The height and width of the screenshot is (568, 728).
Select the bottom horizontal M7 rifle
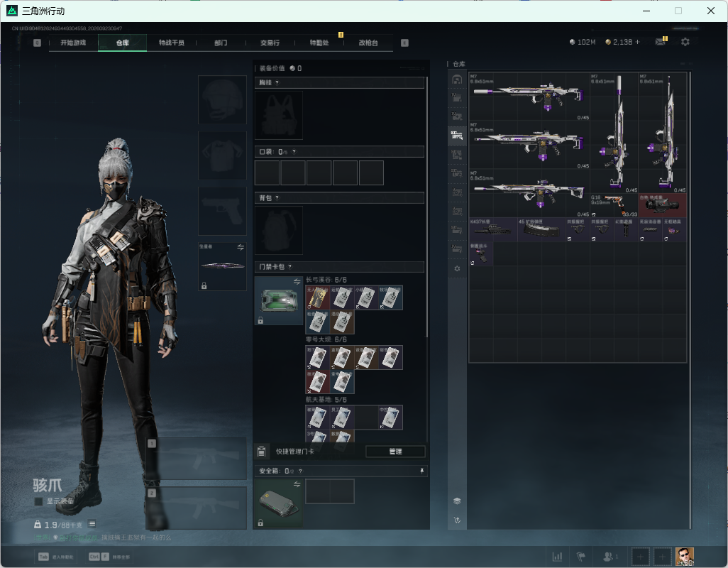529,193
